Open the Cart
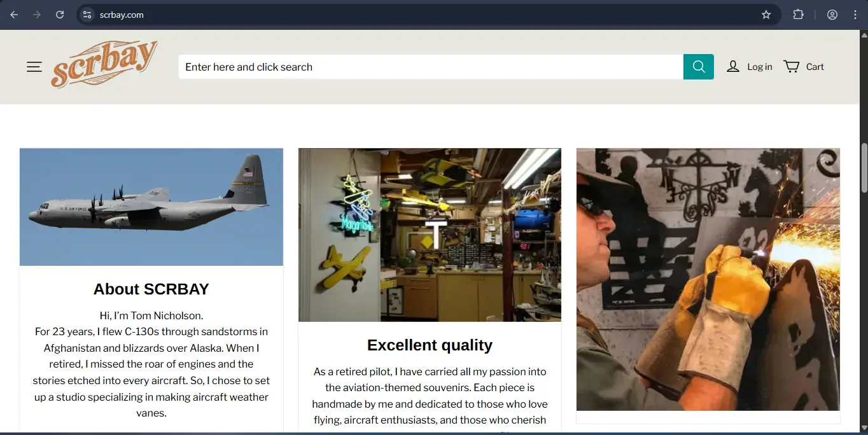 (x=804, y=67)
